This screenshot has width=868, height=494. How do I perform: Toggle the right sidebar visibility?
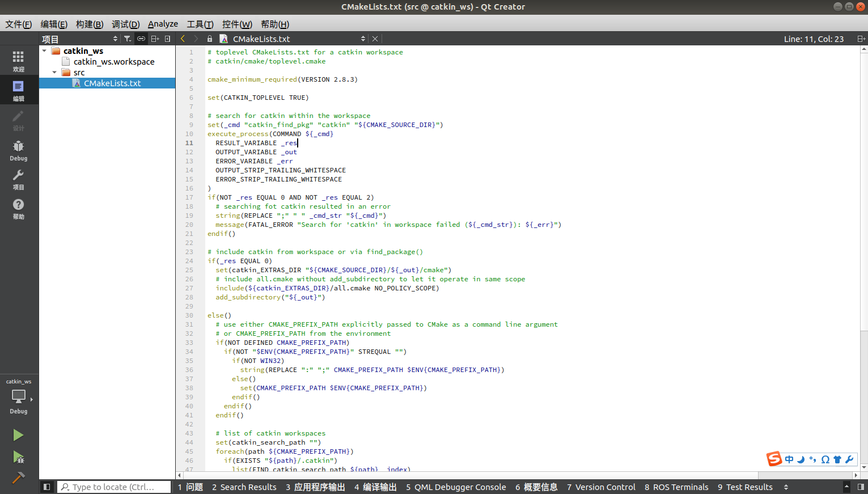(861, 487)
